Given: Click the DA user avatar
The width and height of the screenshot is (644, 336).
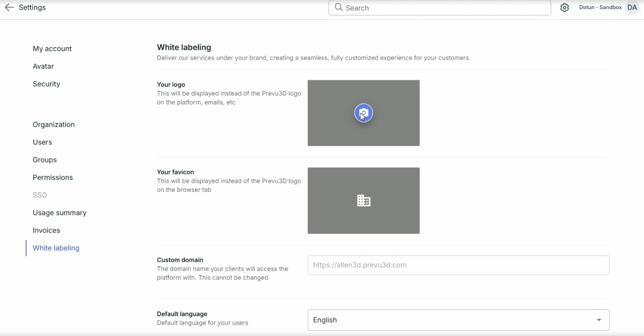Looking at the screenshot, I should (632, 8).
